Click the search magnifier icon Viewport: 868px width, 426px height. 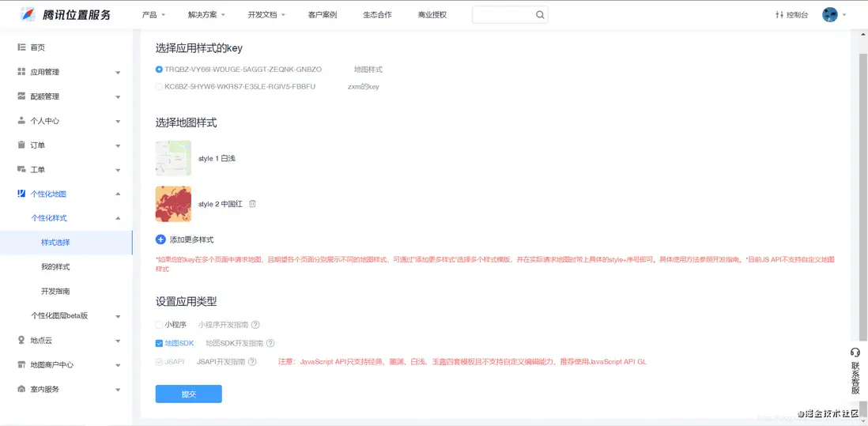540,15
